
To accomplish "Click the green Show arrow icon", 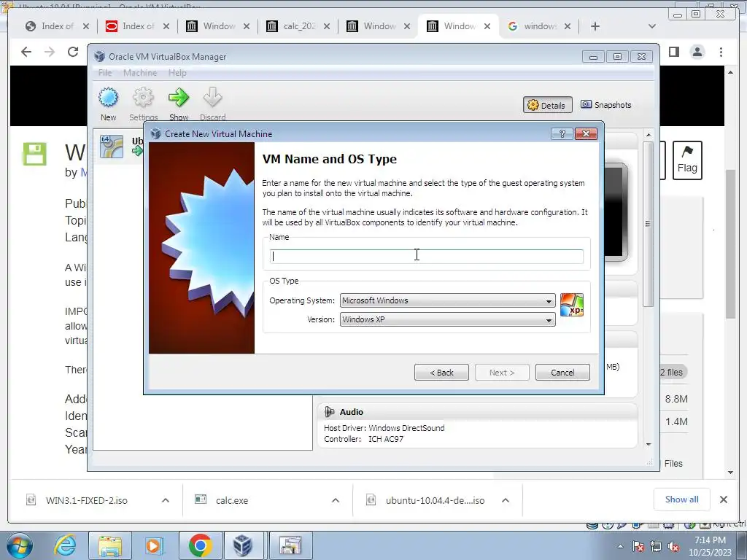I will click(x=179, y=98).
